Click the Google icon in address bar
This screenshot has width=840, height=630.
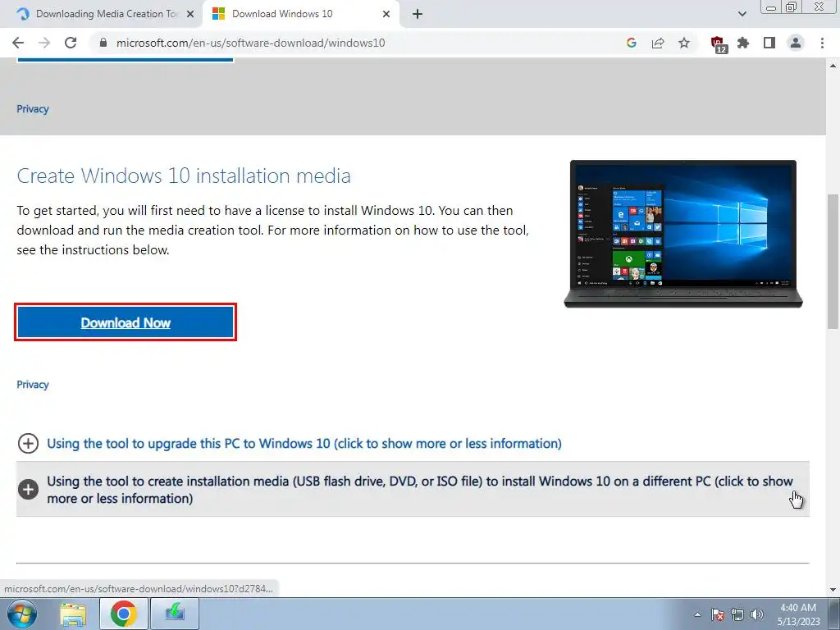point(631,43)
